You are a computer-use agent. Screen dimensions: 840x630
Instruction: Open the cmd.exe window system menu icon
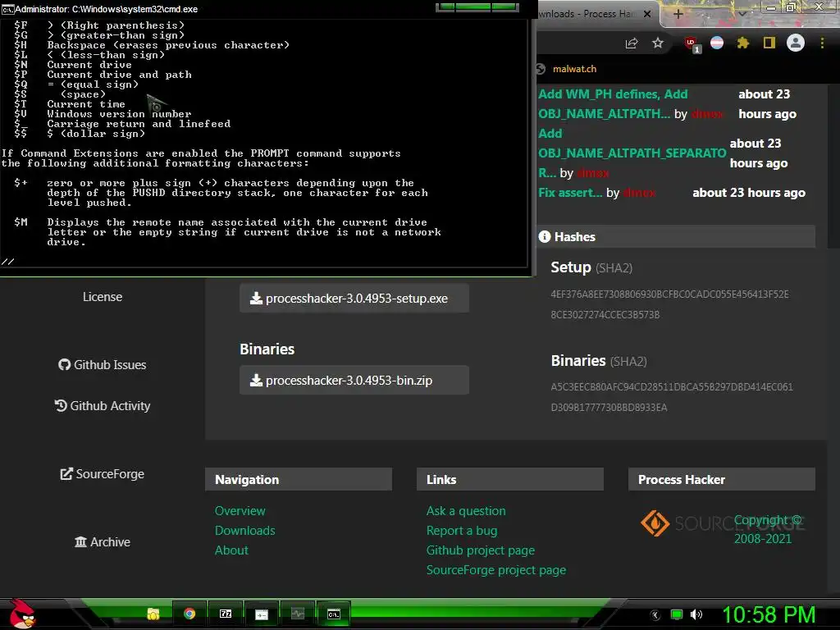pyautogui.click(x=7, y=9)
